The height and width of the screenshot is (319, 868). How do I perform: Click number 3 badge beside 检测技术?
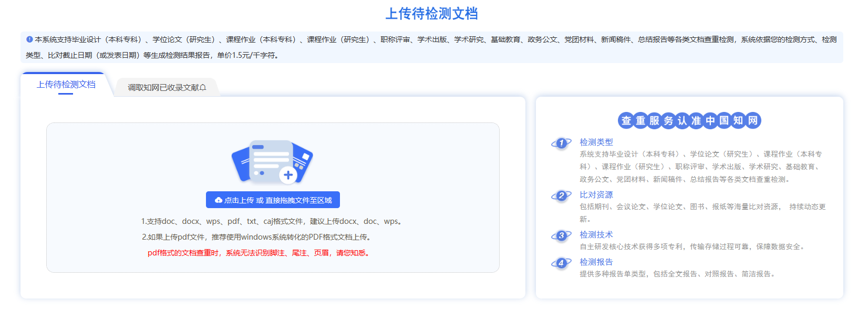(x=561, y=235)
